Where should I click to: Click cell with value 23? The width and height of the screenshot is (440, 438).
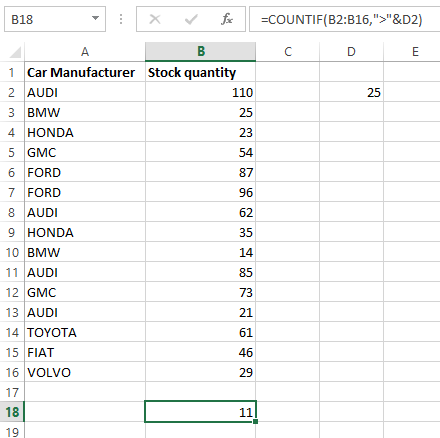coord(201,132)
